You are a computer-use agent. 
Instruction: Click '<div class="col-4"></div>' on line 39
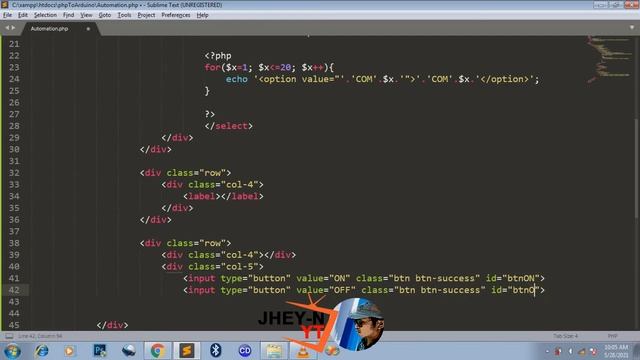pyautogui.click(x=229, y=255)
